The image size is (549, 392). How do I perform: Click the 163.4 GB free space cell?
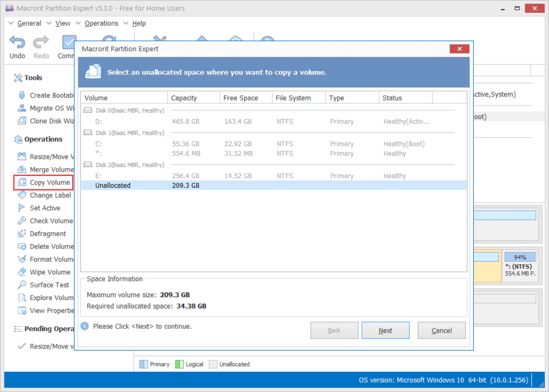(x=238, y=122)
